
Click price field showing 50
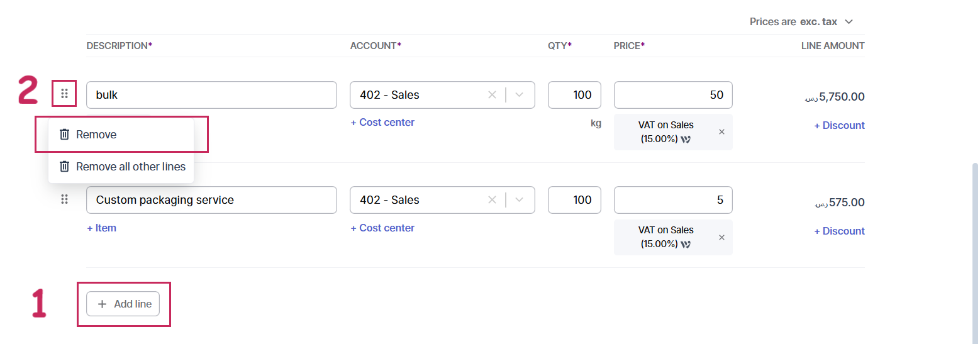(x=672, y=95)
